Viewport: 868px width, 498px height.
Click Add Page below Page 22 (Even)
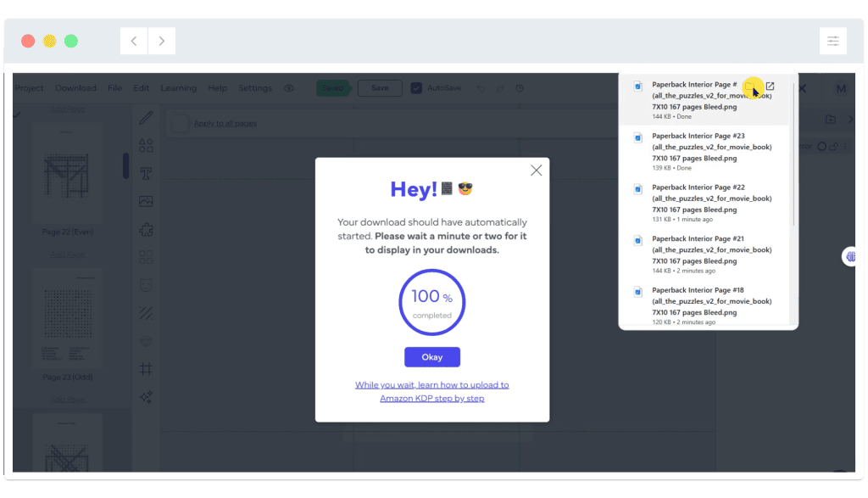click(68, 255)
